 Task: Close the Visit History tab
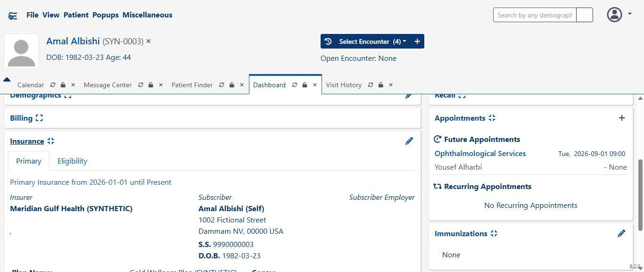pyautogui.click(x=391, y=85)
